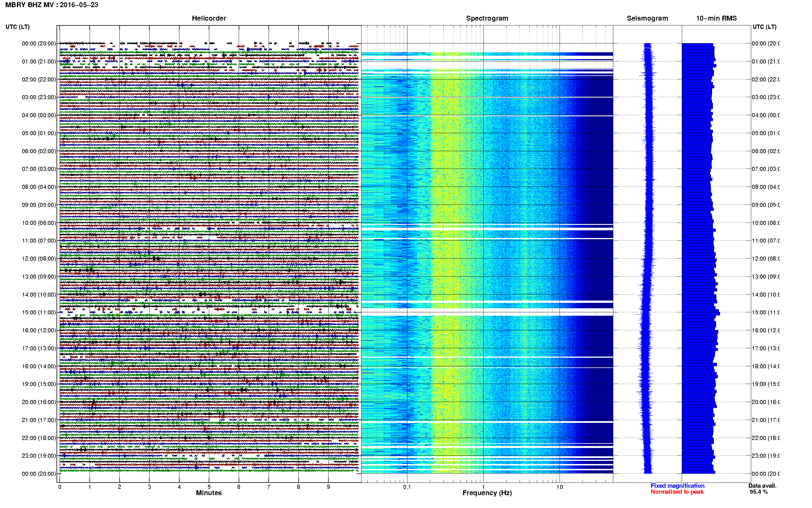Select the Helicorder panel heading
The width and height of the screenshot is (812, 508).
[209, 18]
